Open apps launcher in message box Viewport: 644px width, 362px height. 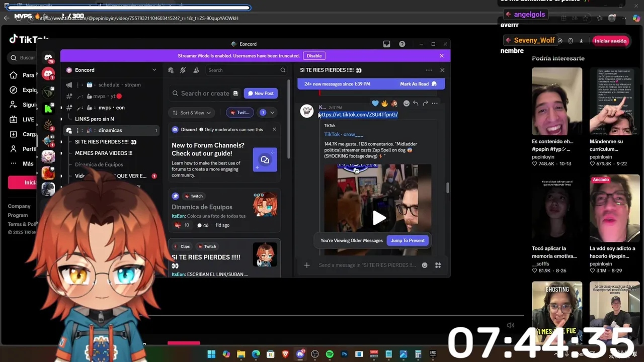(438, 265)
